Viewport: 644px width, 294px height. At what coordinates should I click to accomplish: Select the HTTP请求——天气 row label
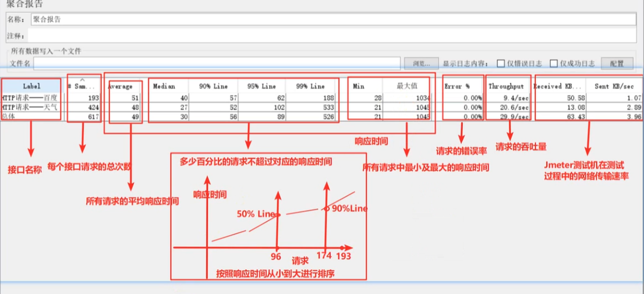(29, 108)
